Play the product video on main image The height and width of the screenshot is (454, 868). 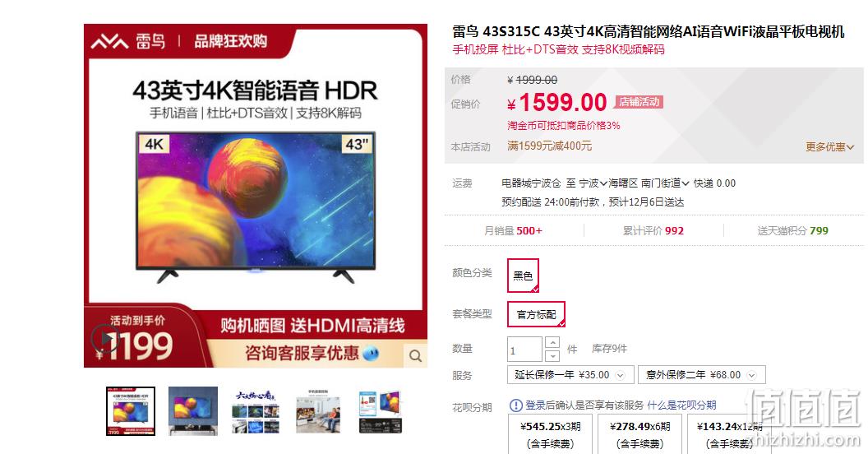[104, 338]
